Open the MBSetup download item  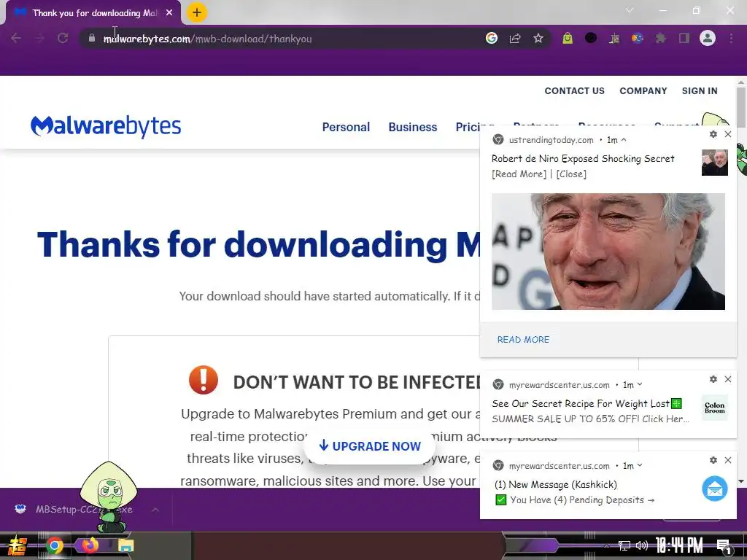point(74,510)
